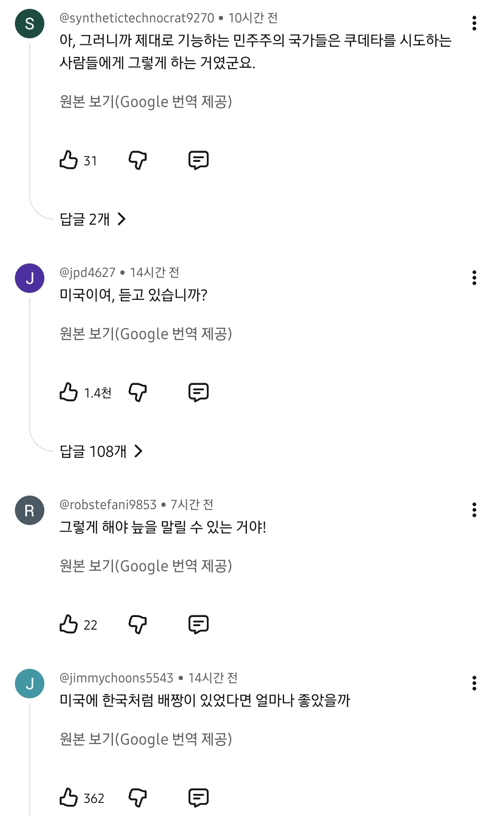Like the comment by @jpd4627
The image size is (504, 816).
[69, 392]
